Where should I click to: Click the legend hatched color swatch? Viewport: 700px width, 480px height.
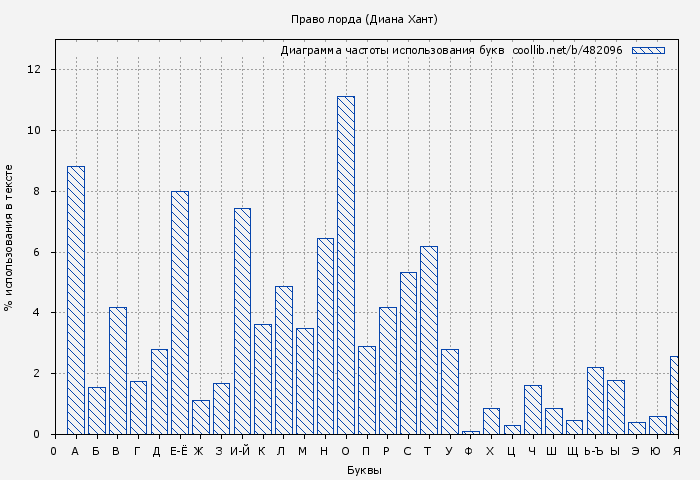coord(648,50)
